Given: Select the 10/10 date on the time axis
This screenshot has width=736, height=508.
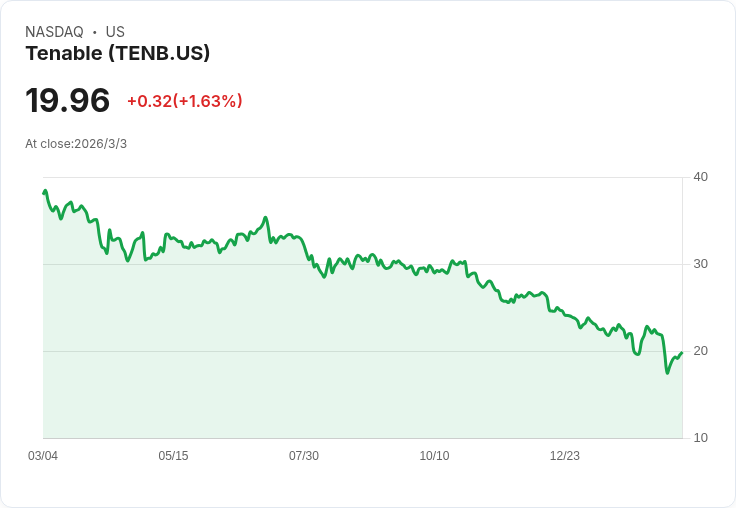Looking at the screenshot, I should click(x=434, y=456).
